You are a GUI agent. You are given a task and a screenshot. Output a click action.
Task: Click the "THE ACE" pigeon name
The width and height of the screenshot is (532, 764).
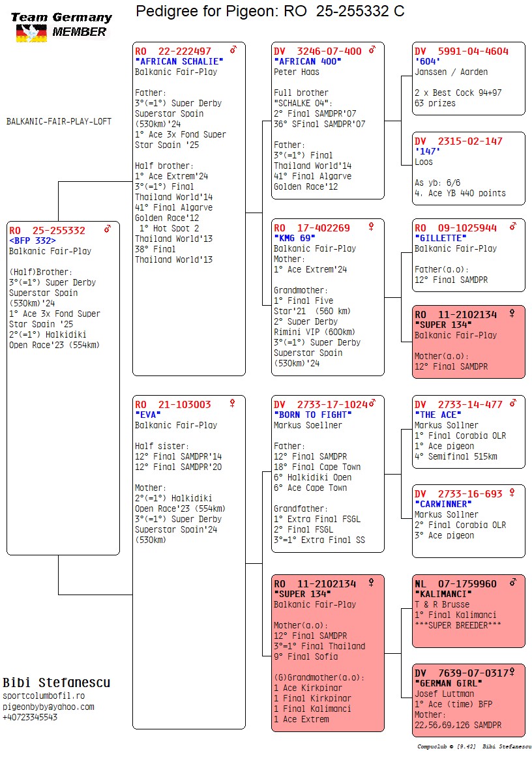click(x=438, y=415)
